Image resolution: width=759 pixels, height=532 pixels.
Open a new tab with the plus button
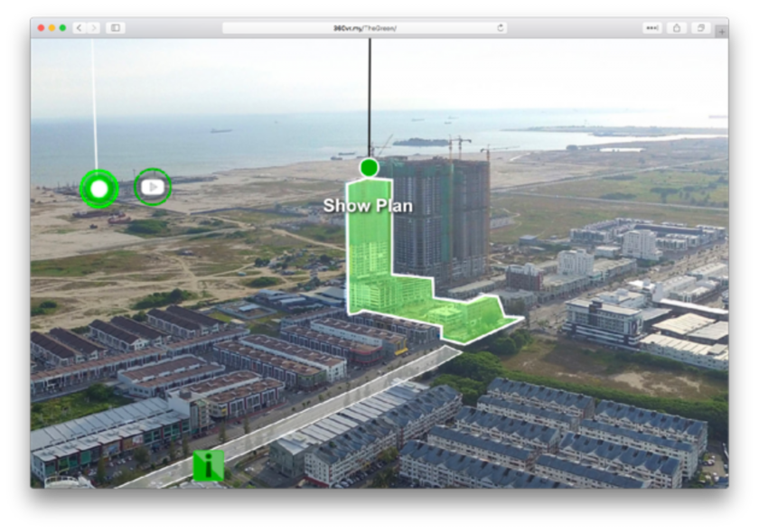(x=720, y=32)
